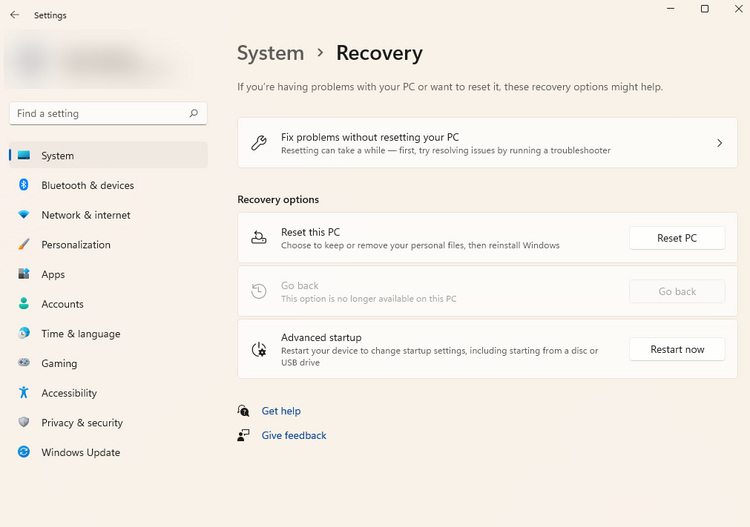Click the Give feedback icon
The image size is (750, 527).
point(243,435)
